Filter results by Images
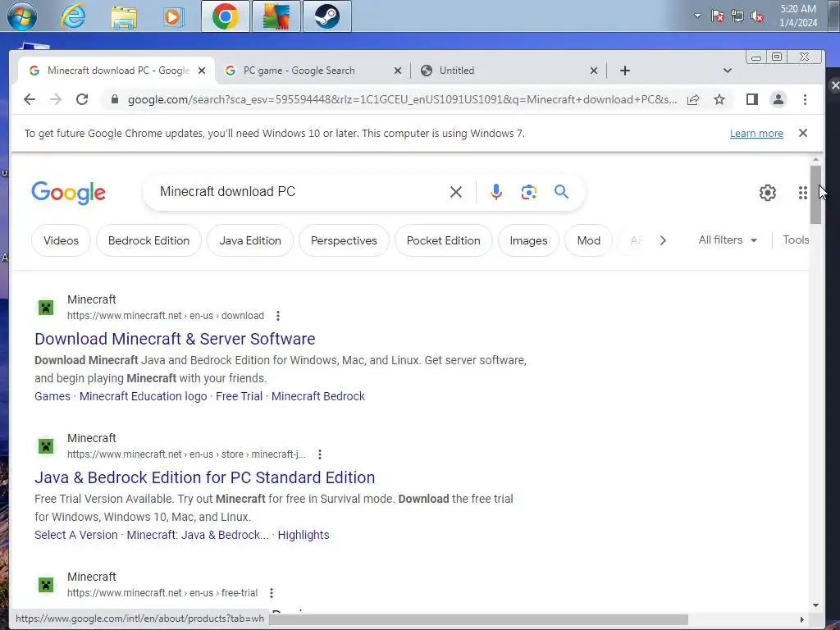840x630 pixels. point(529,240)
